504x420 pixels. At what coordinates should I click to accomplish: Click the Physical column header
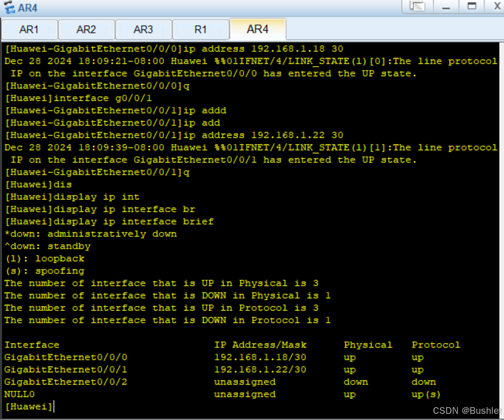point(368,345)
